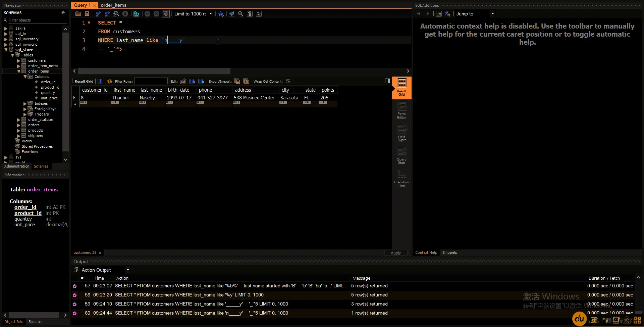Image resolution: width=644 pixels, height=327 pixels.
Task: Open the Limit to 1000 rows dropdown
Action: click(211, 14)
